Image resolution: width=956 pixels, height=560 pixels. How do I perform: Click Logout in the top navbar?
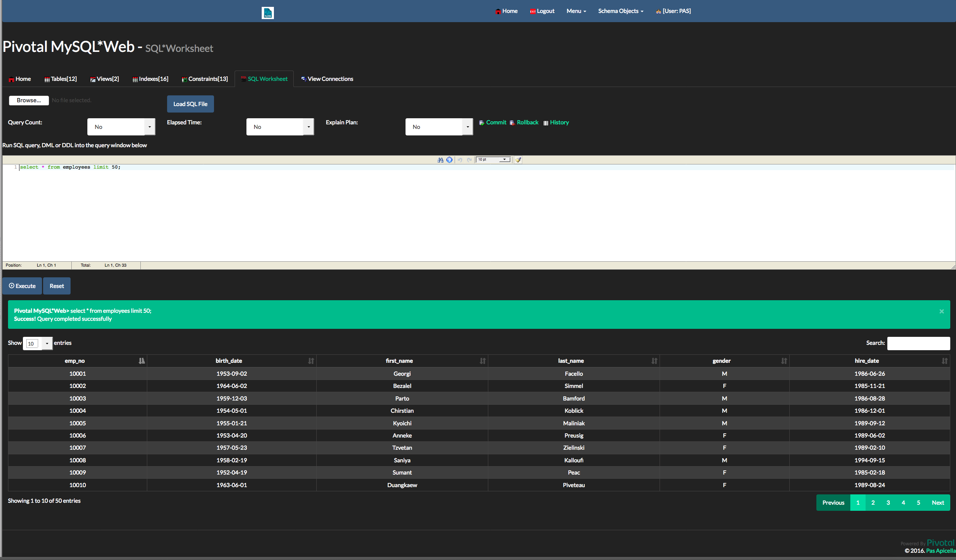tap(542, 11)
